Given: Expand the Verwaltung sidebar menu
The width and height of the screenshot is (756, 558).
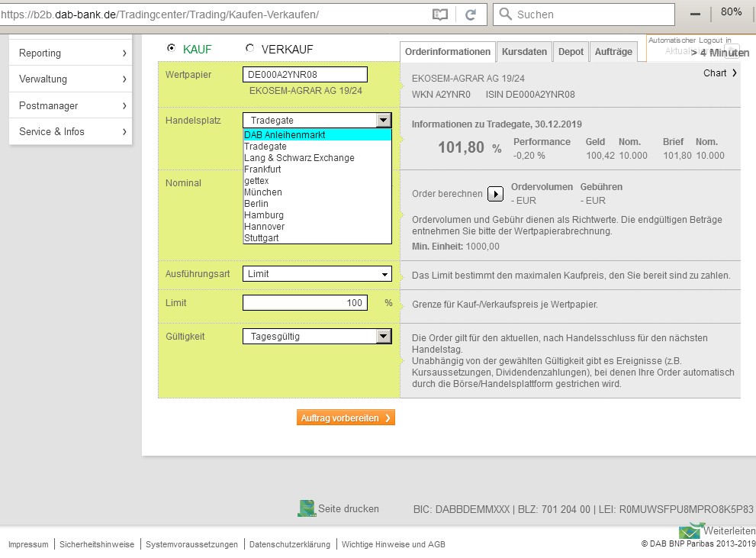Looking at the screenshot, I should point(70,79).
